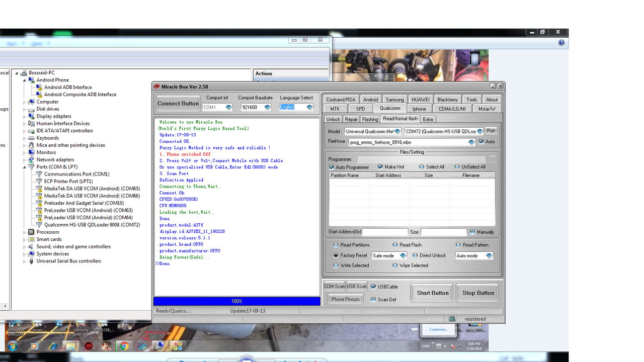Click the MediaTek DA USB VCOM (COM65) icon

point(40,189)
